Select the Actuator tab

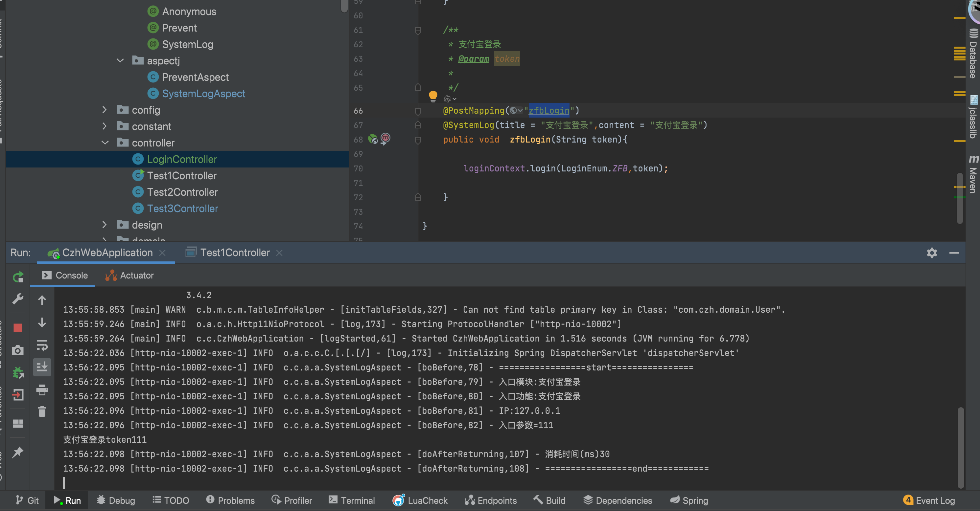129,275
